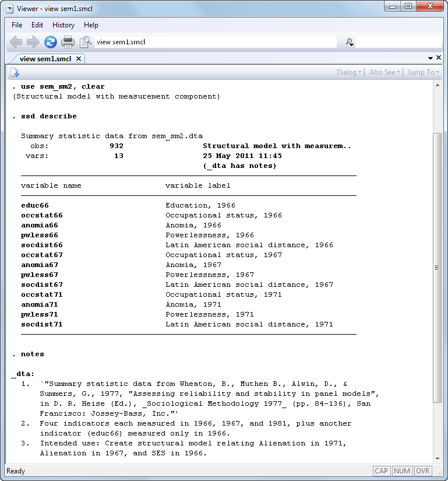This screenshot has width=448, height=481.
Task: Click the variable name occstat67
Action: click(x=42, y=255)
